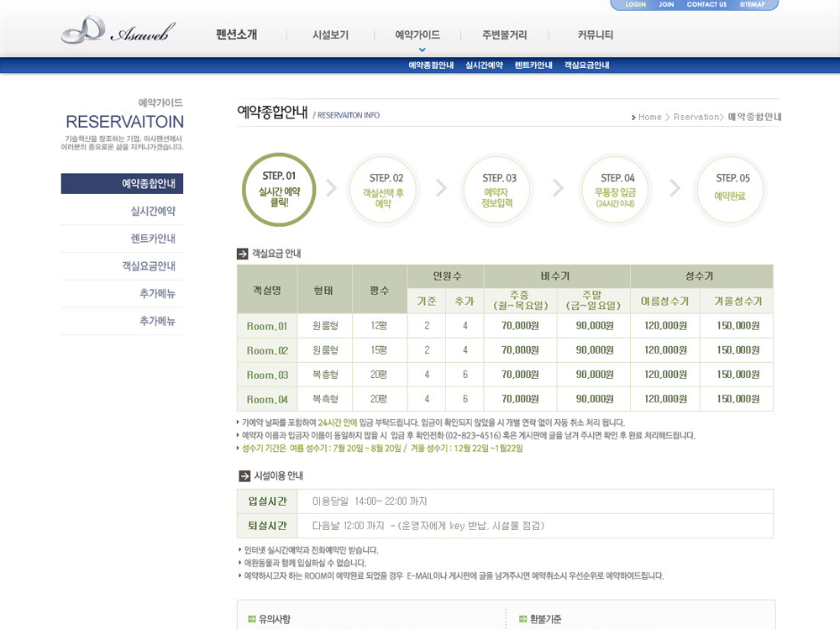Click the STEP. 05 reservation complete circle
The width and height of the screenshot is (840, 630).
730,191
